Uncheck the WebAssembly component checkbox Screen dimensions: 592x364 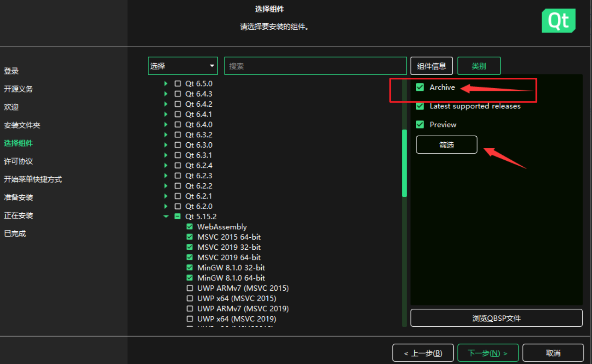190,227
